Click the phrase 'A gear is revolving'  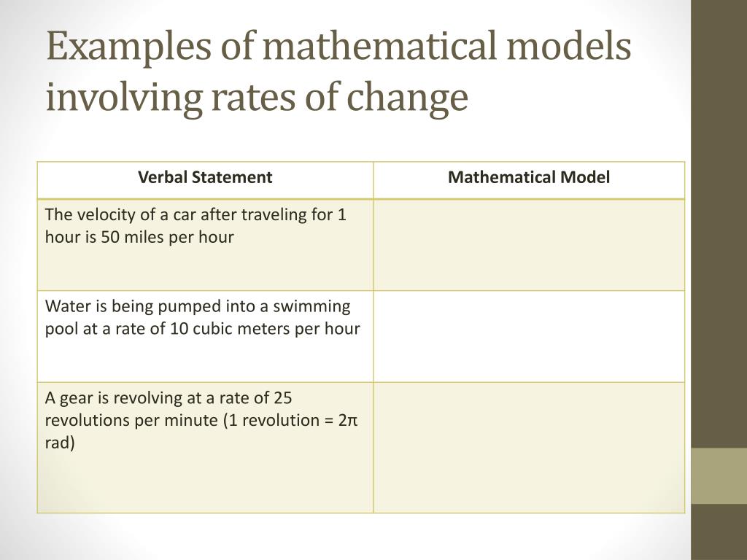click(x=114, y=399)
